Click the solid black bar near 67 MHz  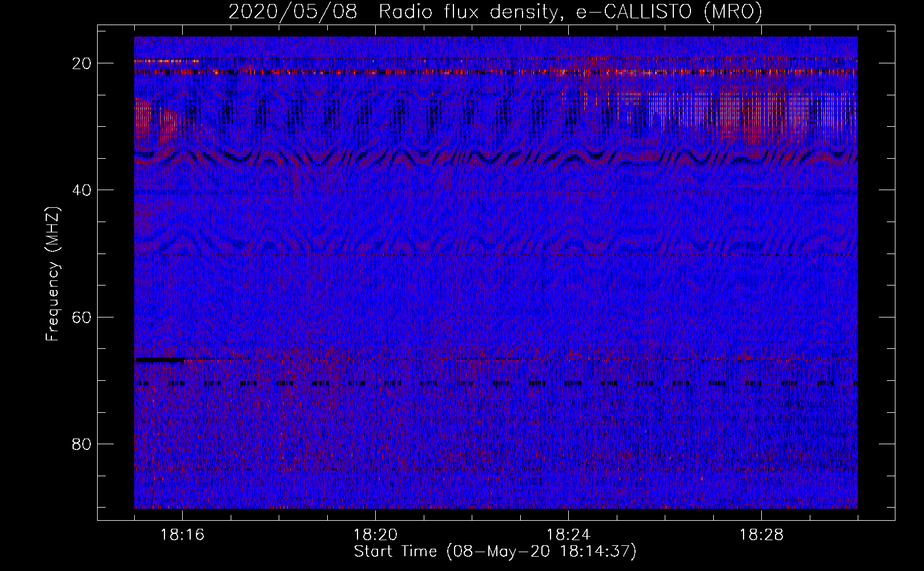tap(160, 360)
